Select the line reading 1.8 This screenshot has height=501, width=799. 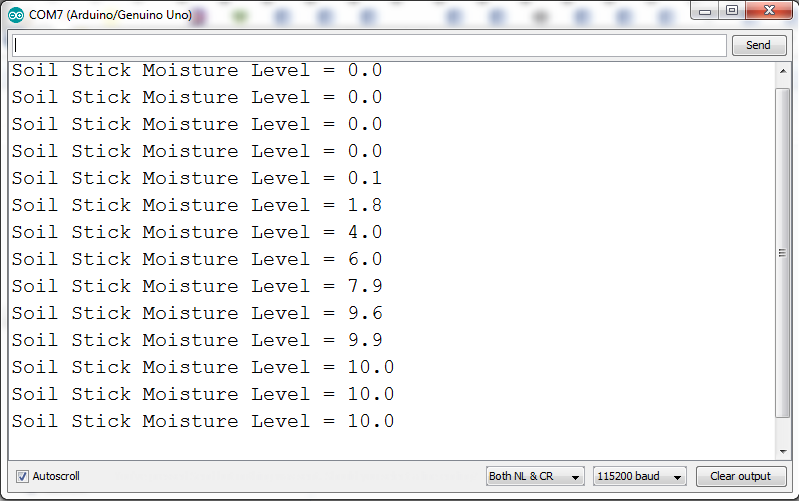point(197,205)
